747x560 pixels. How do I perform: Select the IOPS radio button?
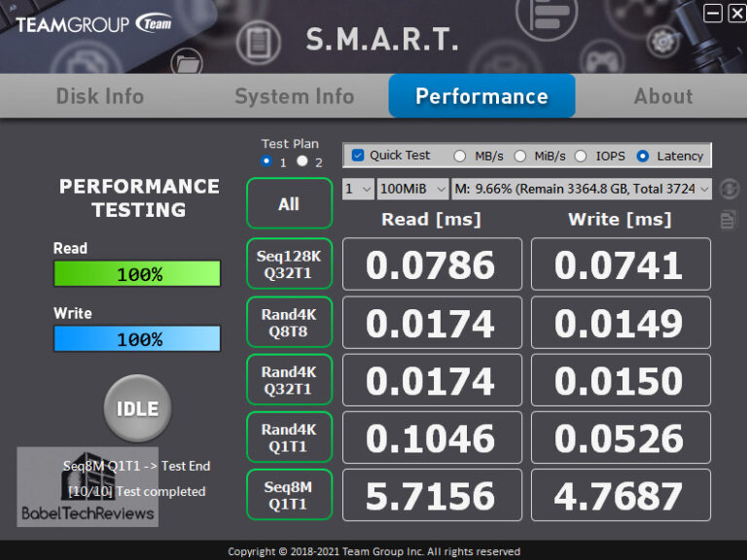(581, 156)
